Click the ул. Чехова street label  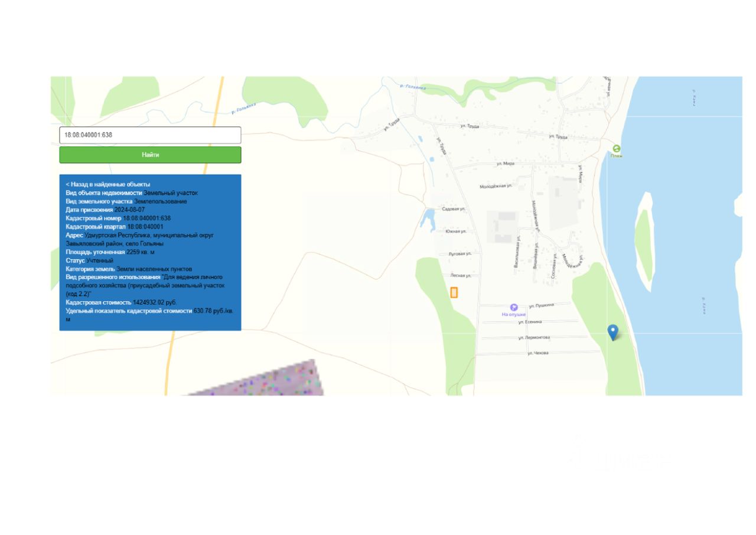(537, 353)
